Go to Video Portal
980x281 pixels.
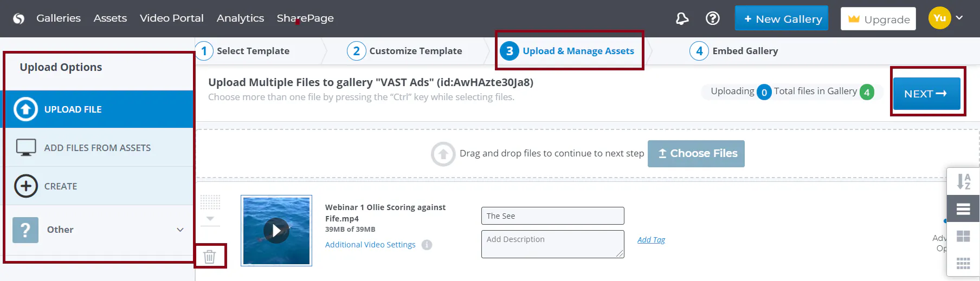click(172, 18)
